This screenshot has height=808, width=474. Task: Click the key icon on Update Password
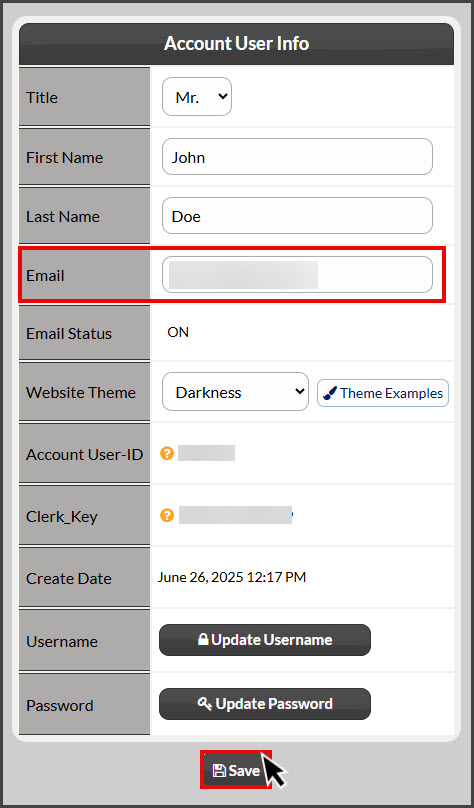click(x=204, y=703)
